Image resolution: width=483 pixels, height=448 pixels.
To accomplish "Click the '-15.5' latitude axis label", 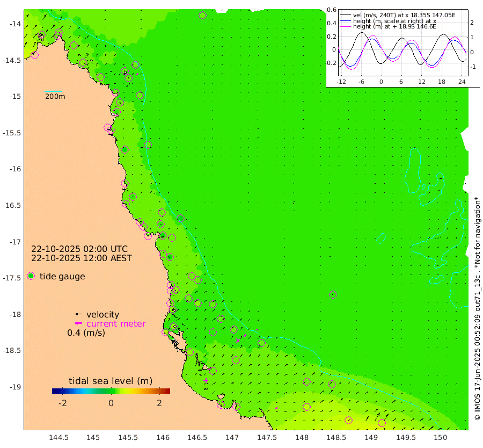I will 12,133.
